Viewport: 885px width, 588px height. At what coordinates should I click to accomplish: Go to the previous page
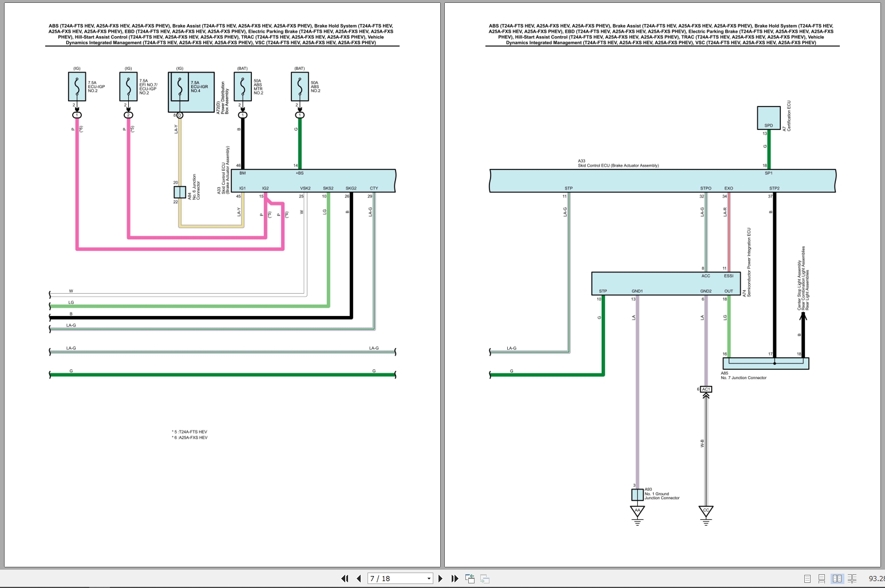click(x=358, y=578)
